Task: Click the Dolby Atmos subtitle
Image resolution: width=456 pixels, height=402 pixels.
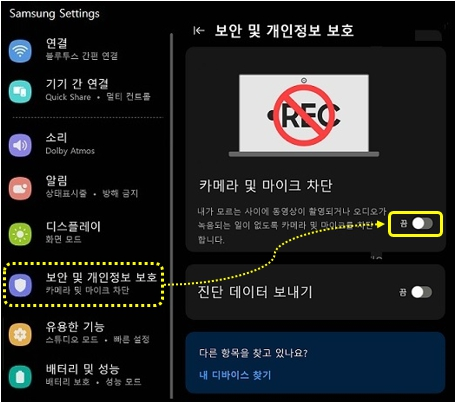Action: tap(70, 151)
